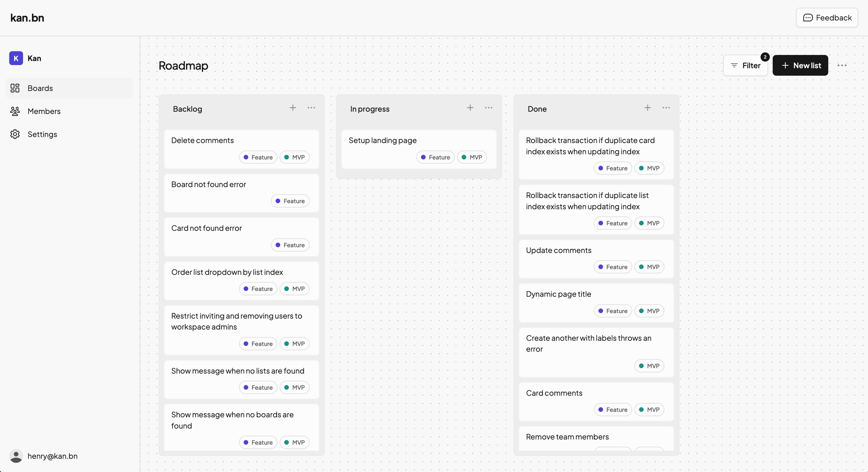Click the New list button
Viewport: 868px width, 472px height.
[800, 65]
